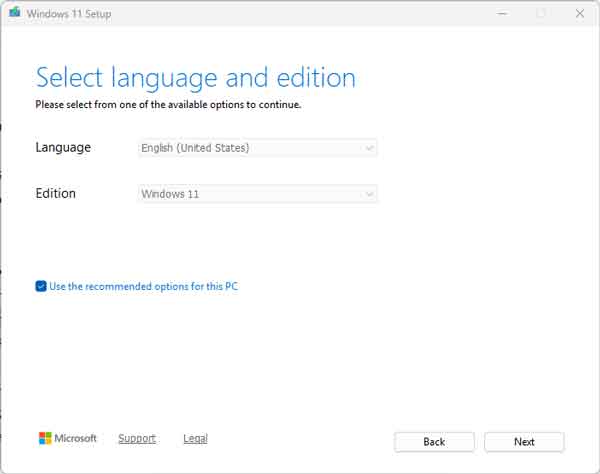
Task: Click the 'Select language and edition' heading
Action: [196, 78]
